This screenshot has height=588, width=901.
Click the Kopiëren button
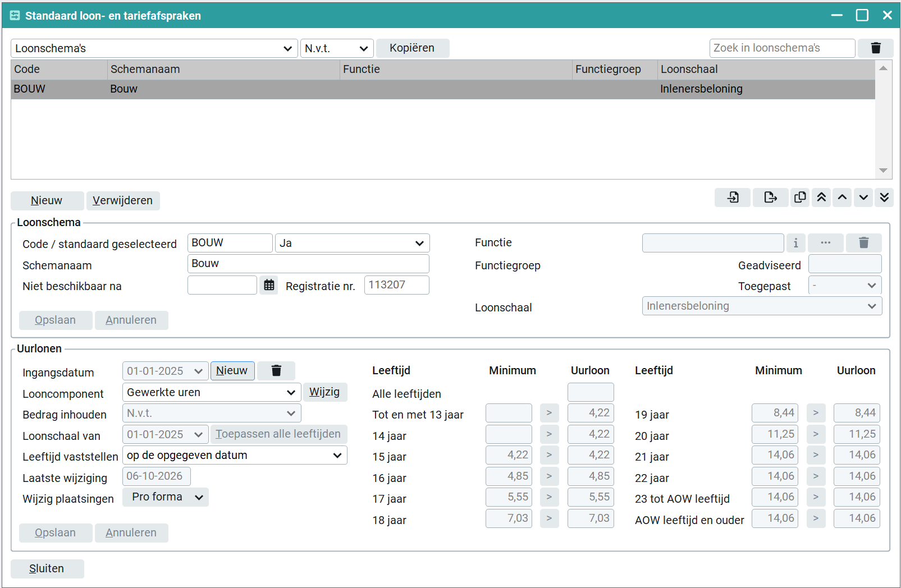pyautogui.click(x=412, y=48)
